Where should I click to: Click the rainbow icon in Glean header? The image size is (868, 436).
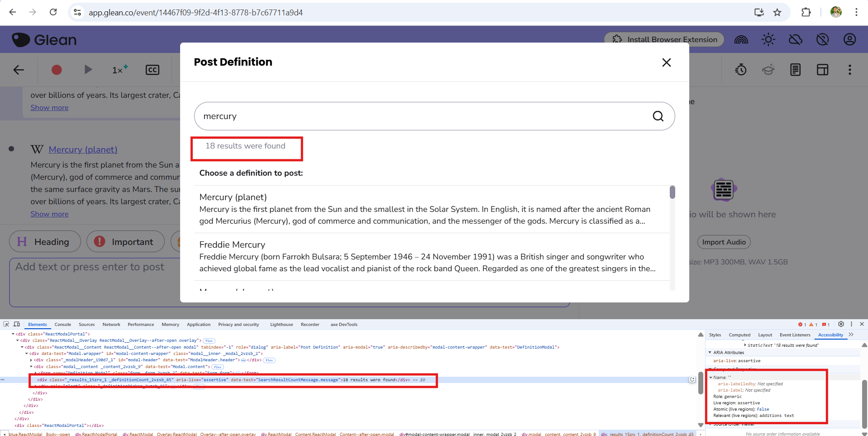(741, 40)
